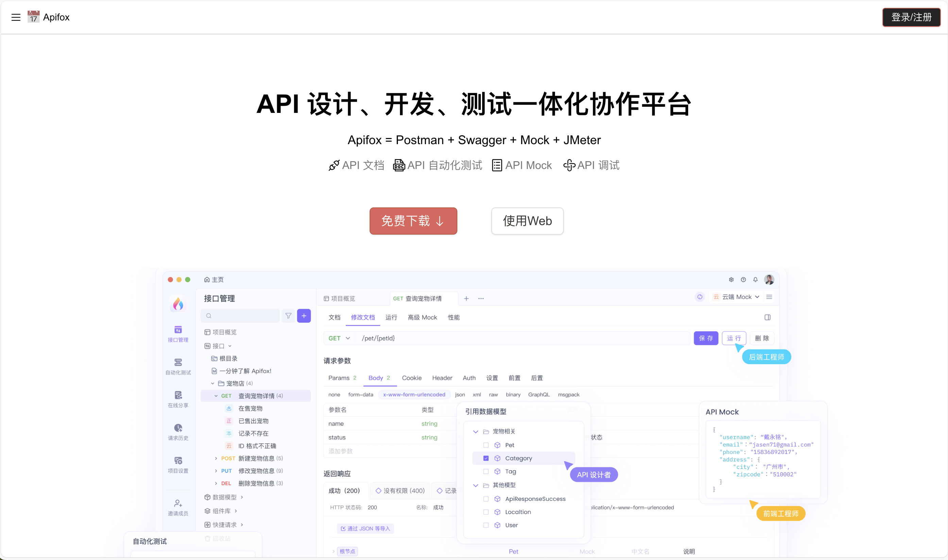
Task: Select the json body type
Action: (x=460, y=394)
